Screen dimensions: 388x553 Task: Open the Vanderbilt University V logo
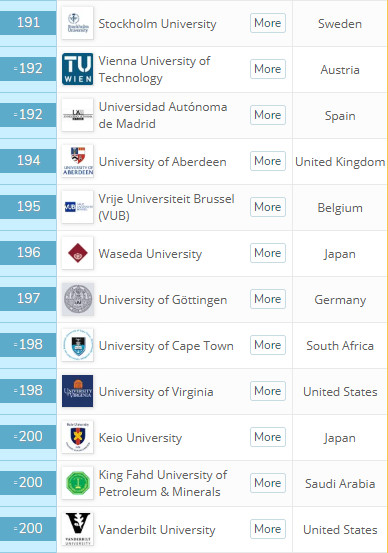coord(78,529)
